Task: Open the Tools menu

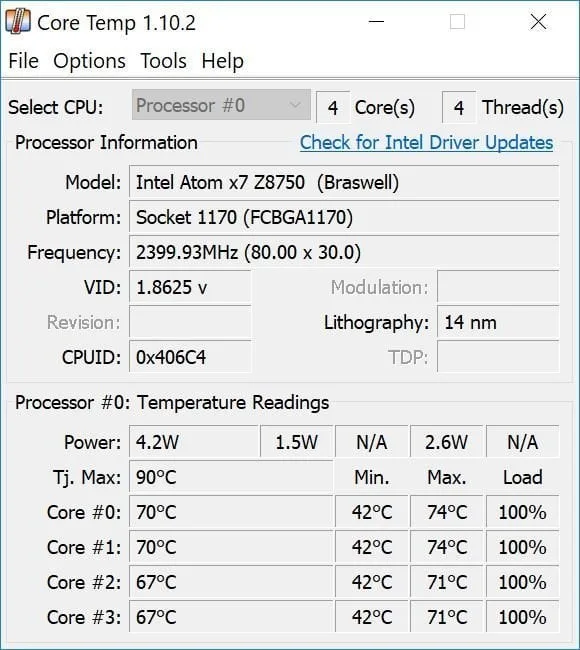Action: tap(163, 61)
